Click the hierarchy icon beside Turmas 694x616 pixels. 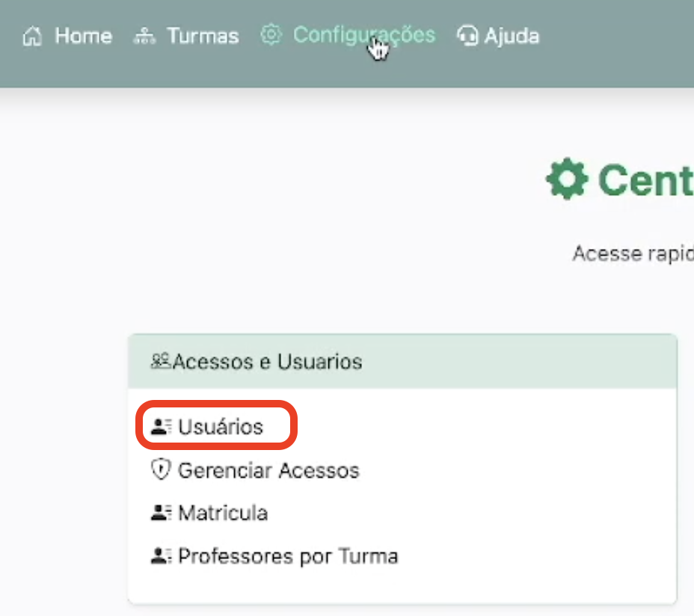click(x=144, y=34)
